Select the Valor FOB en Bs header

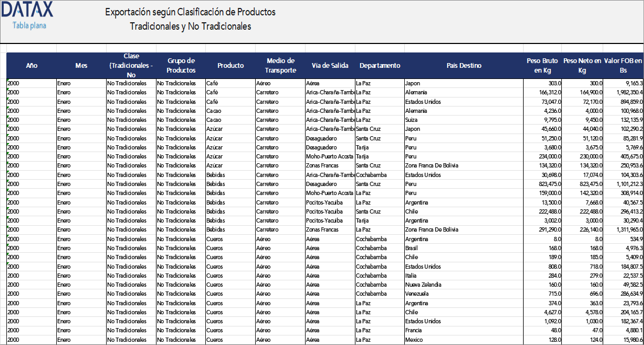pyautogui.click(x=623, y=66)
